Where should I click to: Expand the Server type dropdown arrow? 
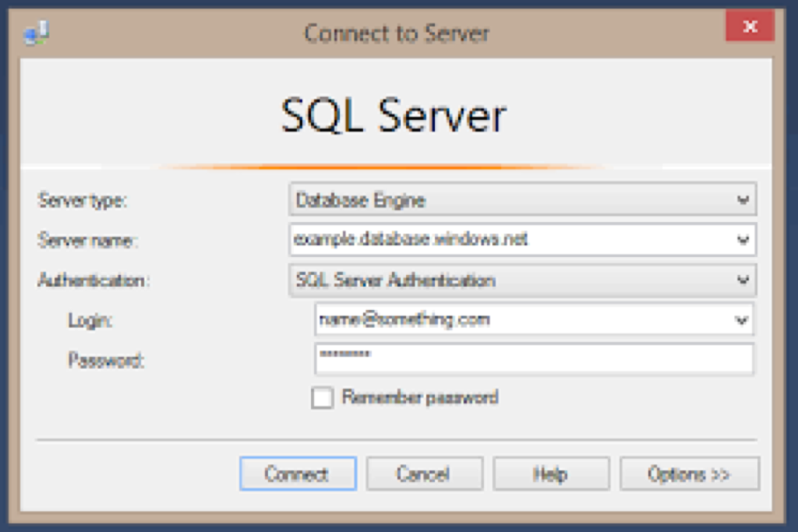pyautogui.click(x=742, y=200)
